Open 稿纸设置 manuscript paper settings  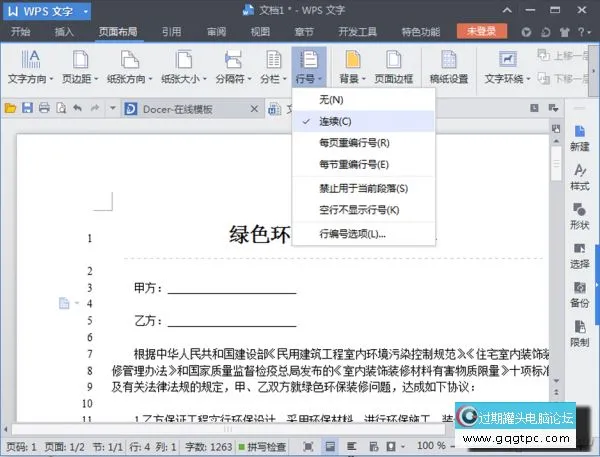[449, 67]
